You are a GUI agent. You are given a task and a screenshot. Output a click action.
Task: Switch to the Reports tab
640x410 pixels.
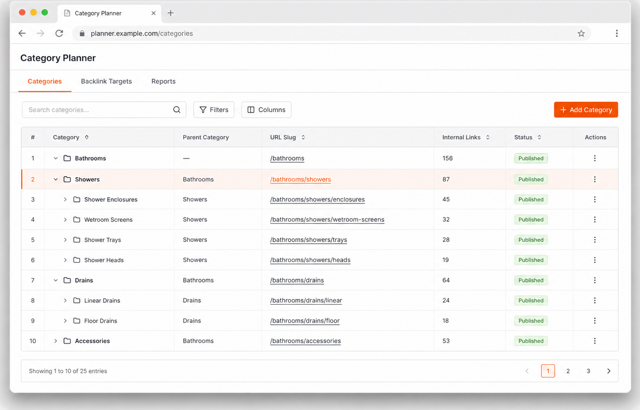pos(163,81)
